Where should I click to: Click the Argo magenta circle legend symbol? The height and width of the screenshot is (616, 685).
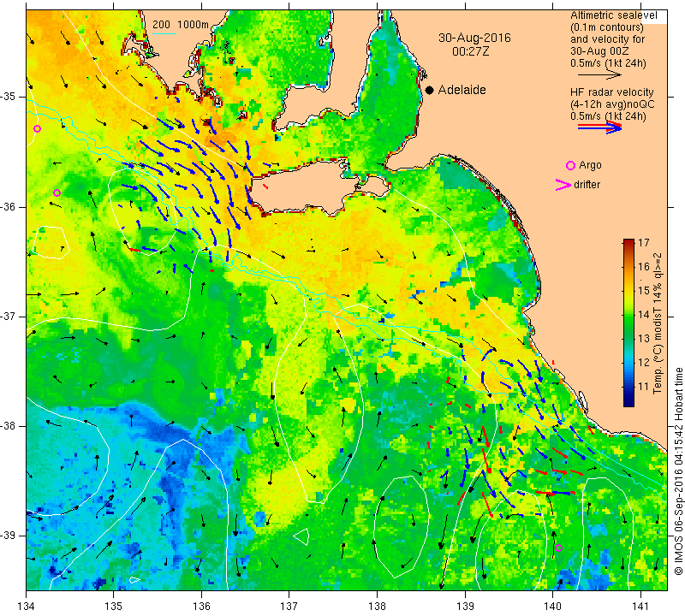pos(570,165)
